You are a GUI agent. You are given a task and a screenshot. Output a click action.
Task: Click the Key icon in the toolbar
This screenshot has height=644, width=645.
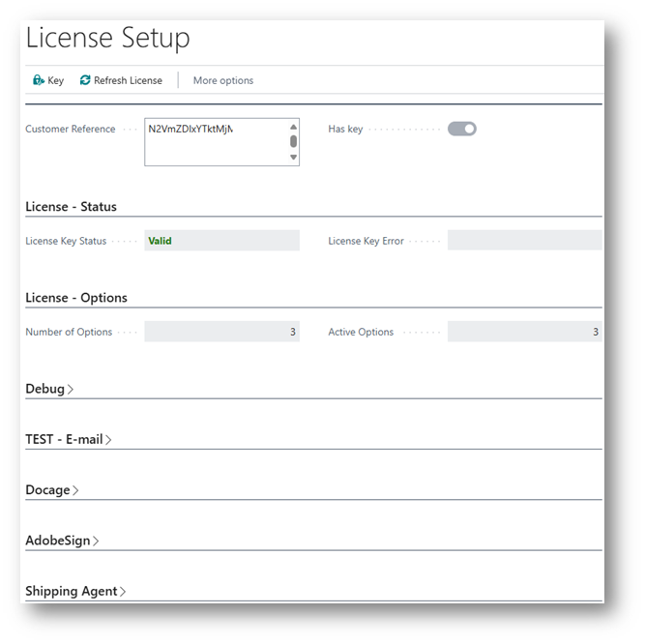(x=38, y=80)
